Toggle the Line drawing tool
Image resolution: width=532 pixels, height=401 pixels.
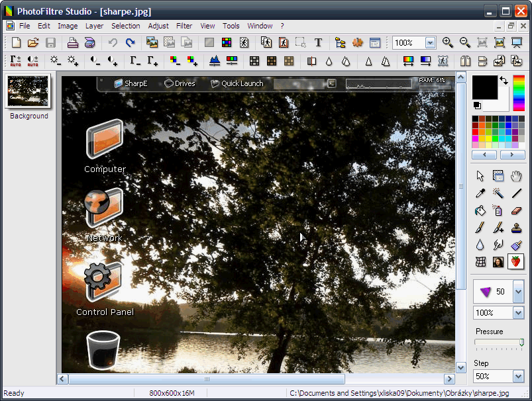click(x=516, y=193)
